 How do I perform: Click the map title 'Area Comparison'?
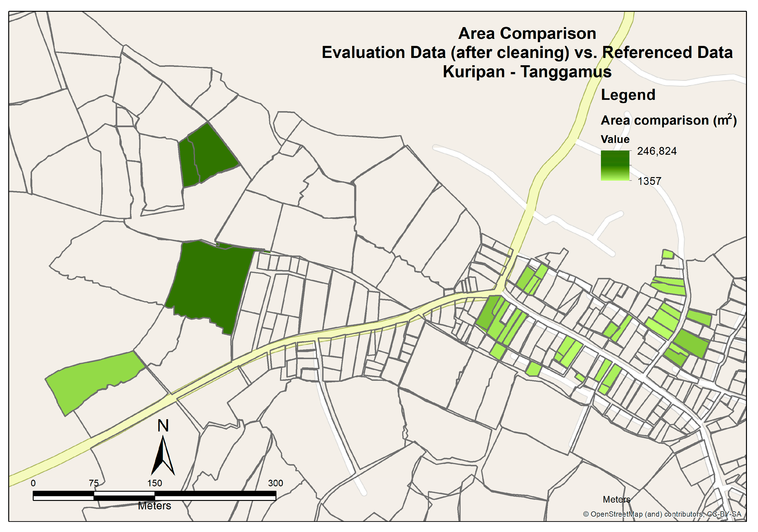tap(527, 34)
